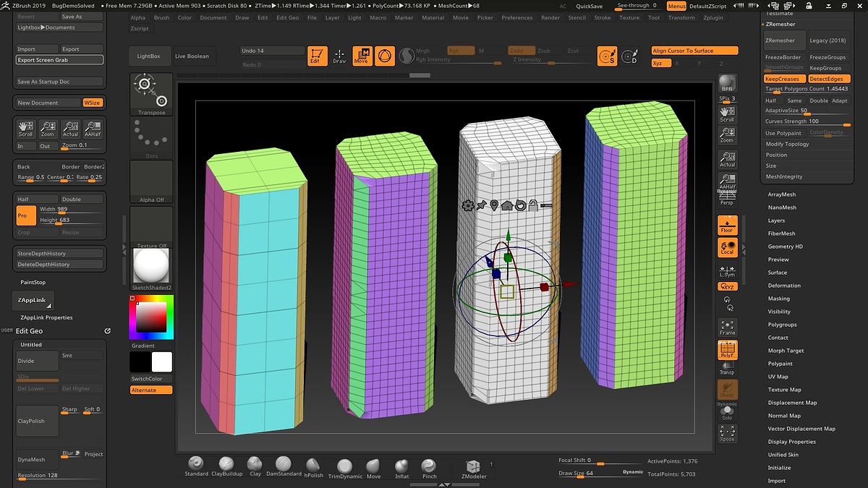Expand the Polygroups section

(x=783, y=325)
